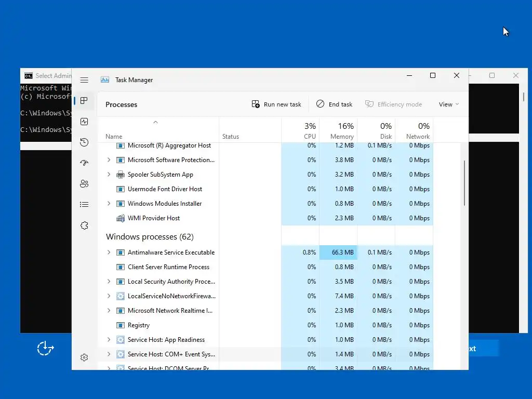The image size is (532, 399).
Task: Maximize the Task Manager window
Action: pyautogui.click(x=433, y=75)
